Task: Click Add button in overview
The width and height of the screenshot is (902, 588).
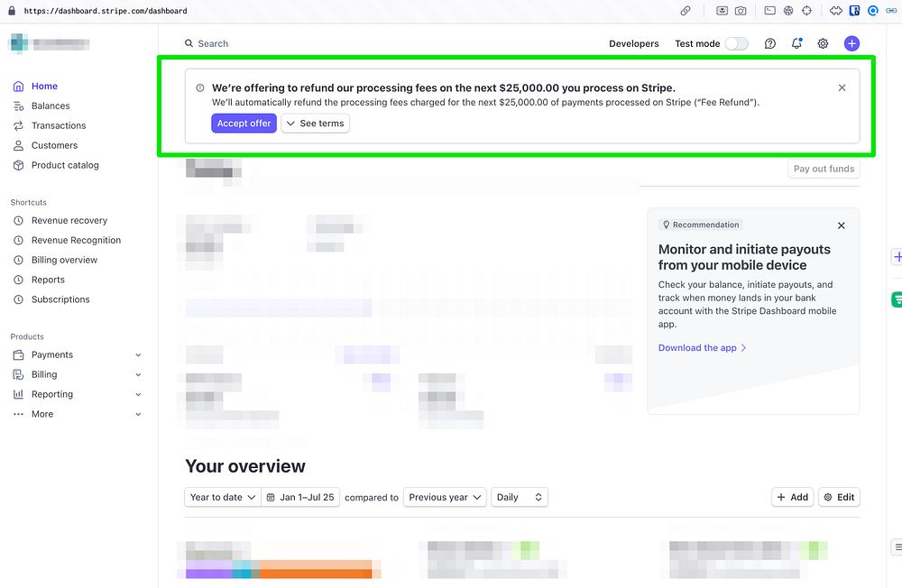Action: [x=792, y=497]
